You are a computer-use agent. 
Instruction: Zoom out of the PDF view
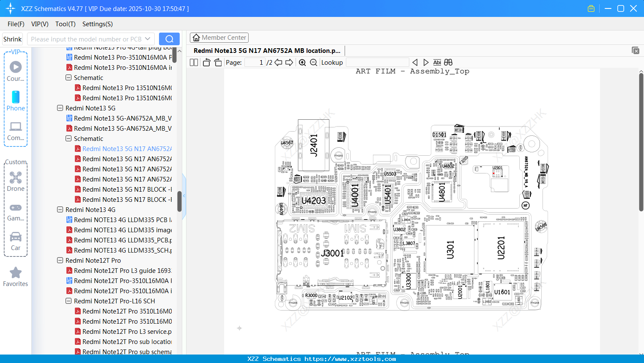[x=313, y=62]
